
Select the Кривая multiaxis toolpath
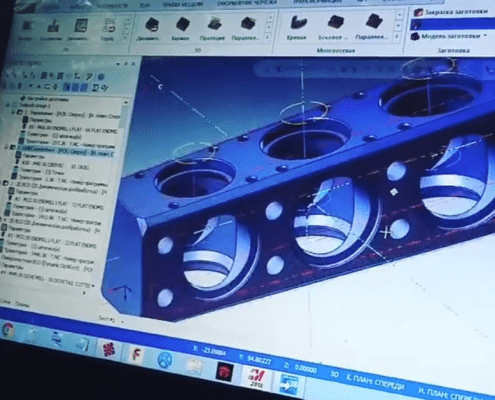(297, 27)
